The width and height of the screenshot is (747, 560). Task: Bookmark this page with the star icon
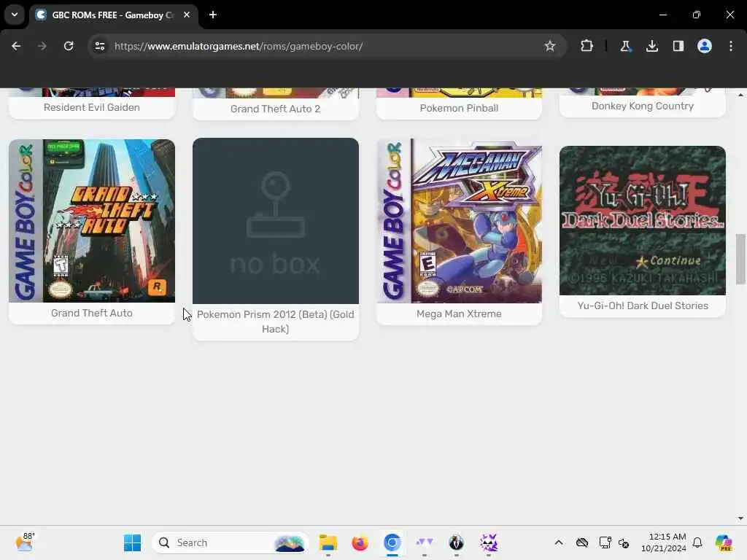[550, 46]
